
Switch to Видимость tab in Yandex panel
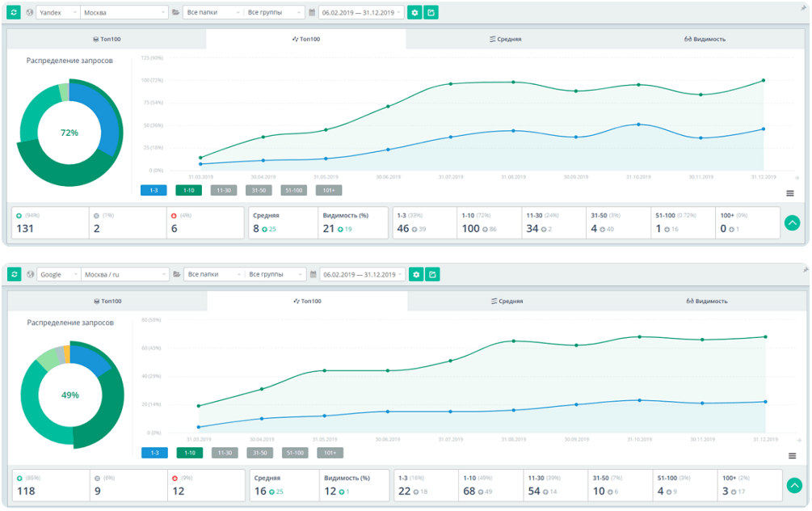click(x=705, y=39)
